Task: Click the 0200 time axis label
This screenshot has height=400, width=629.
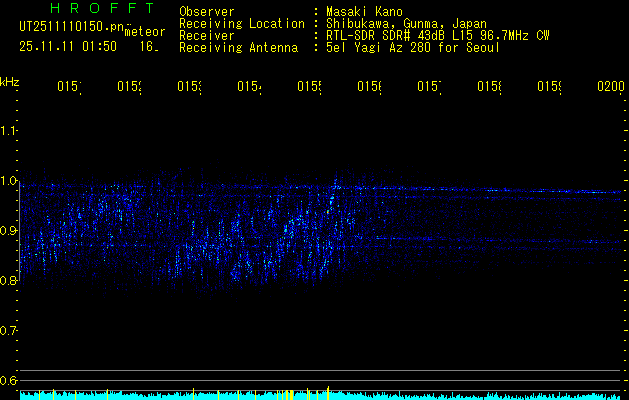Action: tap(611, 86)
